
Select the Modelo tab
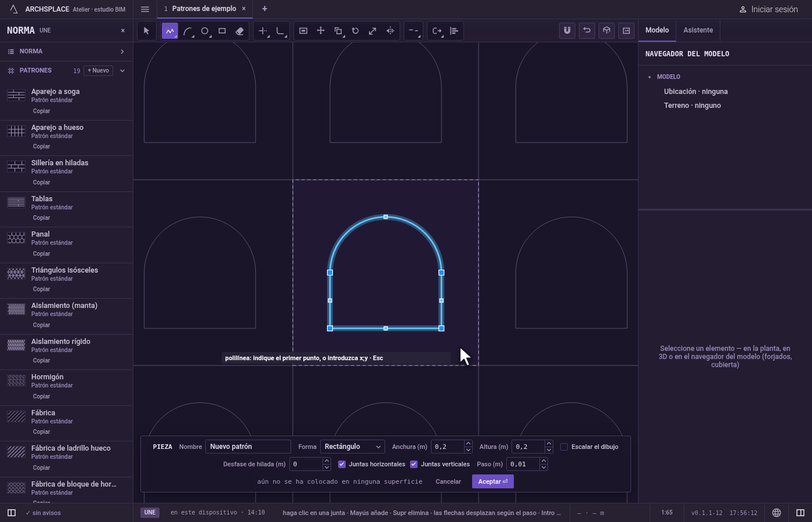pyautogui.click(x=657, y=30)
